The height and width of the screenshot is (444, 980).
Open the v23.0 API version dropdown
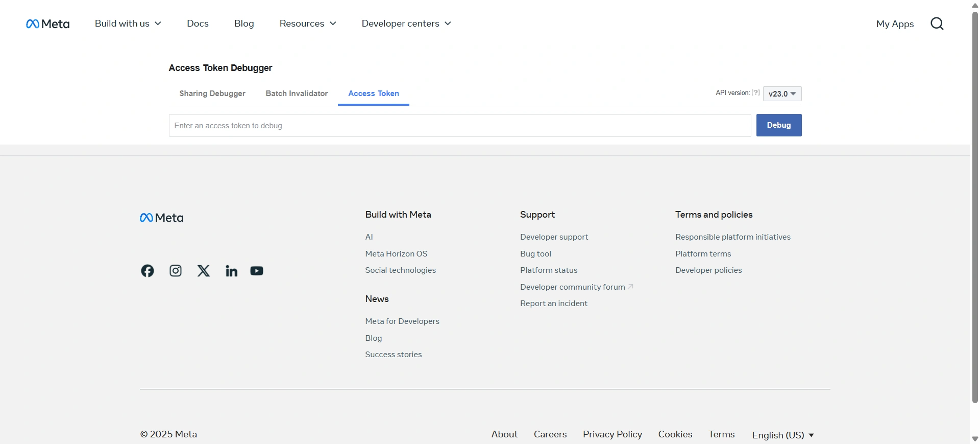tap(782, 94)
